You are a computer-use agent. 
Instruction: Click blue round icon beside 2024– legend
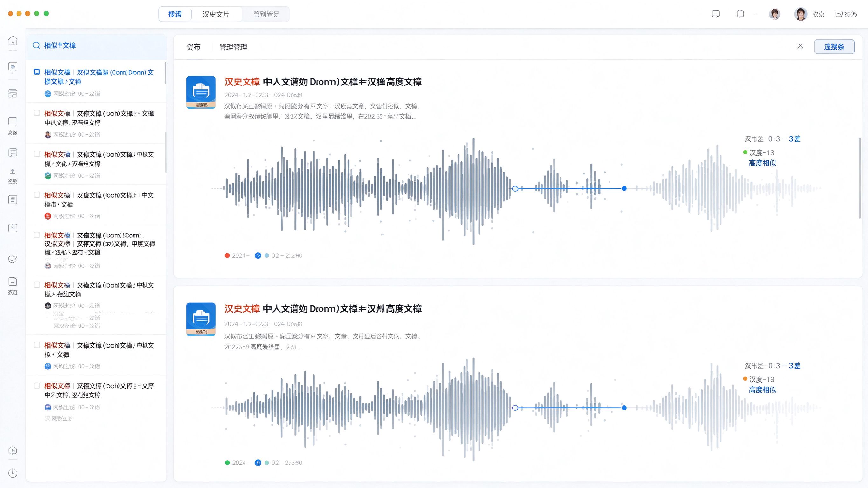258,463
